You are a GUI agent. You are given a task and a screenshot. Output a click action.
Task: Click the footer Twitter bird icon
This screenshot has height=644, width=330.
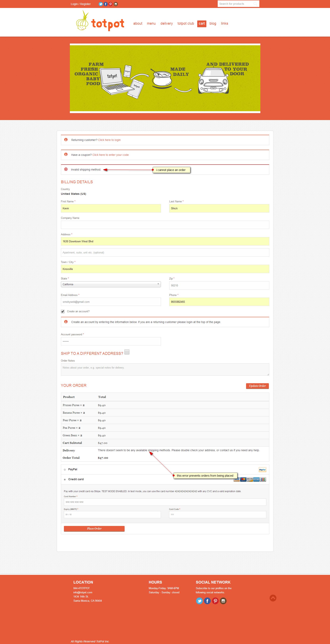199,601
